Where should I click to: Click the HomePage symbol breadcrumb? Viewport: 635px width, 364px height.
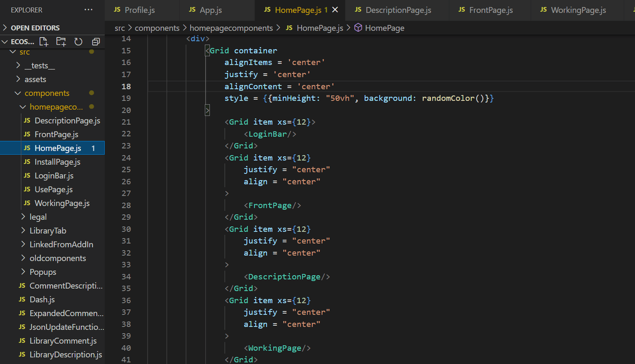[384, 28]
